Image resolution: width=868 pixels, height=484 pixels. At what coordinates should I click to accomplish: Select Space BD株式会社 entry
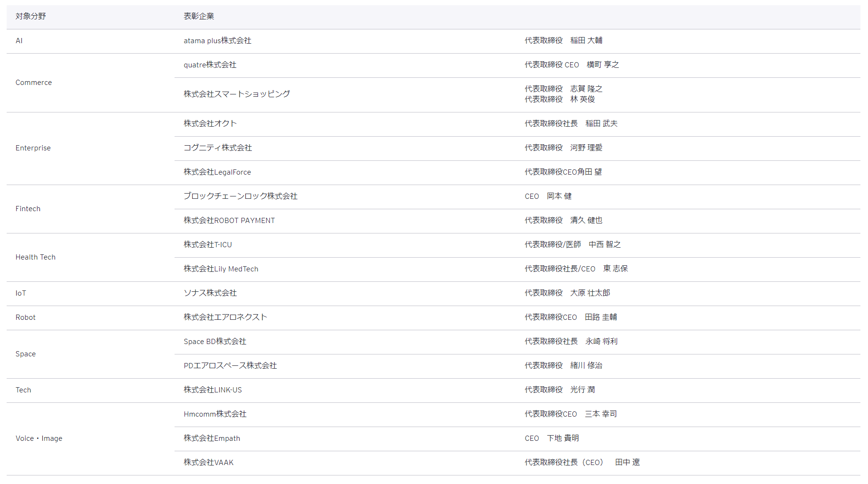[x=215, y=342]
